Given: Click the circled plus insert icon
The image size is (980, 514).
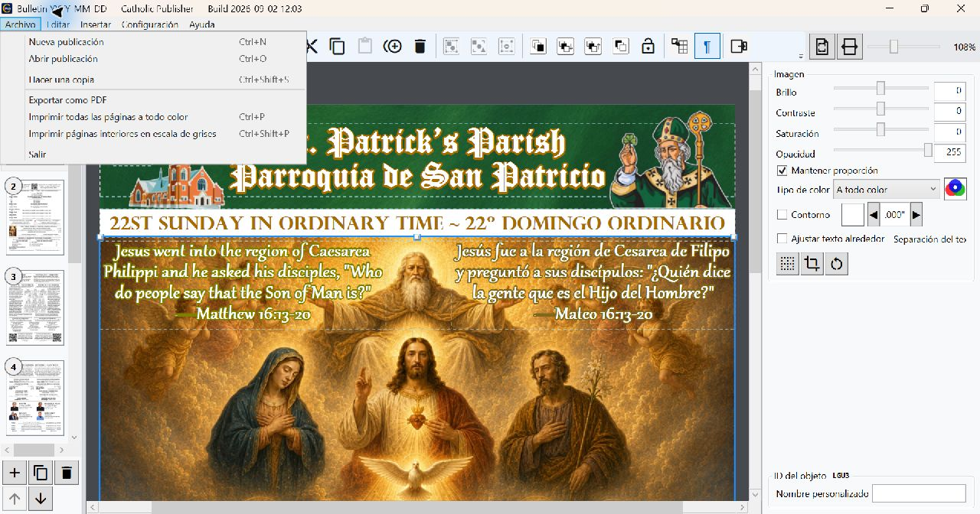Looking at the screenshot, I should [393, 47].
